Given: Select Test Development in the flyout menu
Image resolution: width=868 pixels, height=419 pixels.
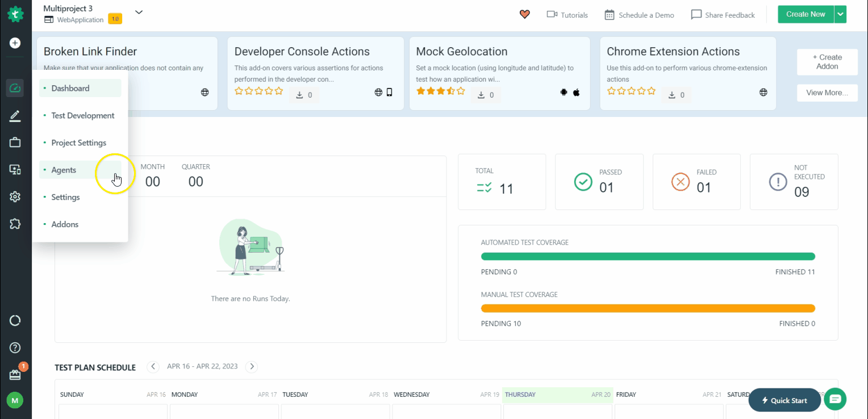Looking at the screenshot, I should coord(80,115).
